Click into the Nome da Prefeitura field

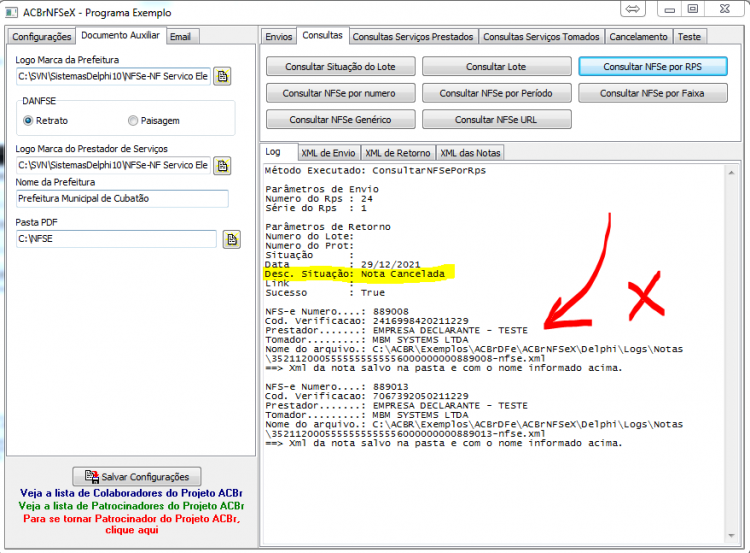coord(122,199)
